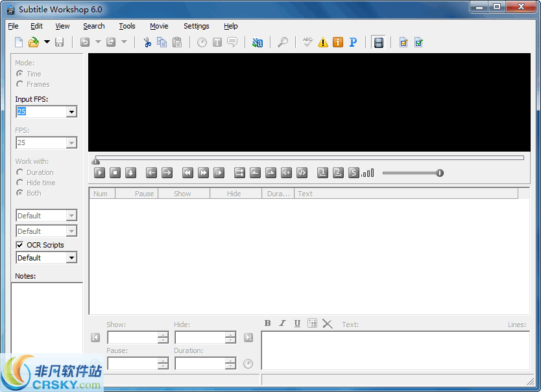Click the Paste toolbar icon
Screen dimensions: 541x392
pyautogui.click(x=177, y=41)
